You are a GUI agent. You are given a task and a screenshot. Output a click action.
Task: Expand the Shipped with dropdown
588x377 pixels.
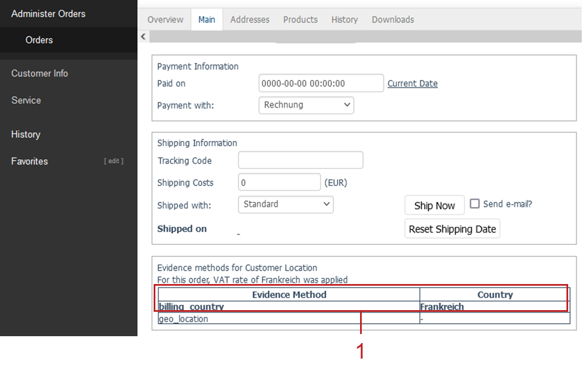286,204
